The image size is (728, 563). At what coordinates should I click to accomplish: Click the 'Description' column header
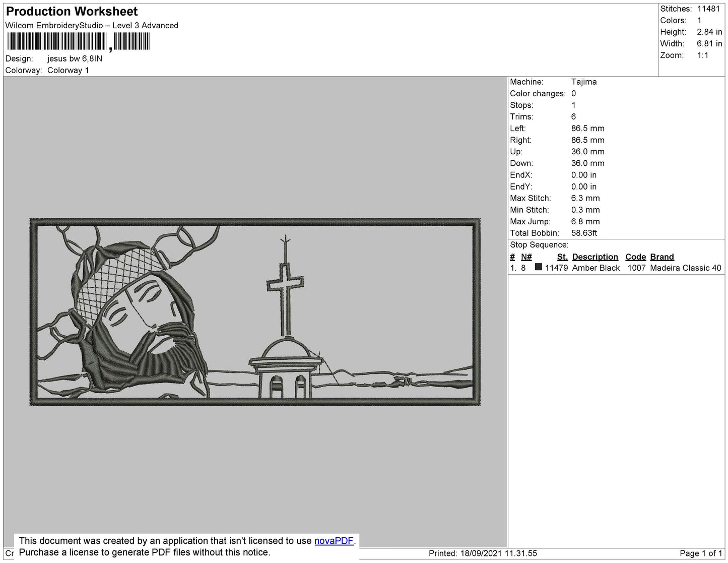point(595,257)
